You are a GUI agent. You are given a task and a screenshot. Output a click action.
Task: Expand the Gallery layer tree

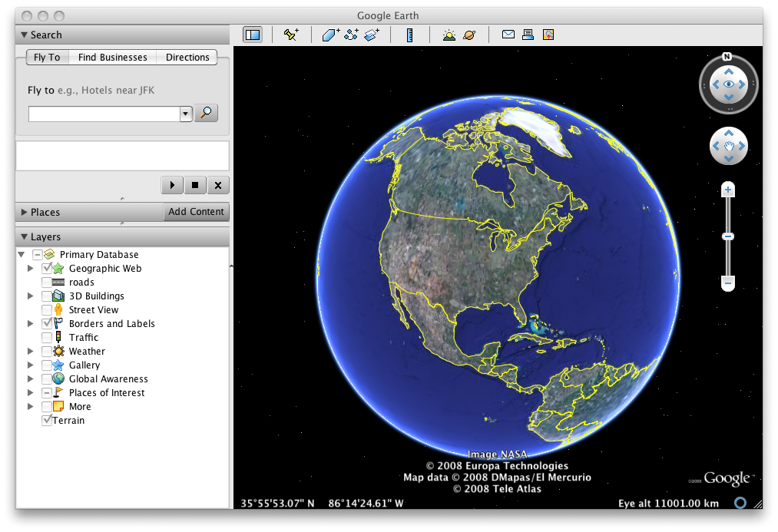click(30, 365)
